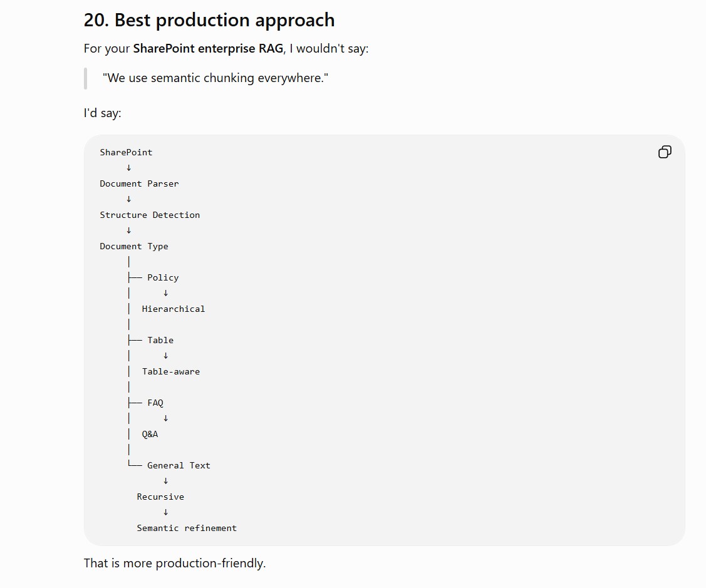Select the 'Table' tree branch
The width and height of the screenshot is (706, 588).
160,341
